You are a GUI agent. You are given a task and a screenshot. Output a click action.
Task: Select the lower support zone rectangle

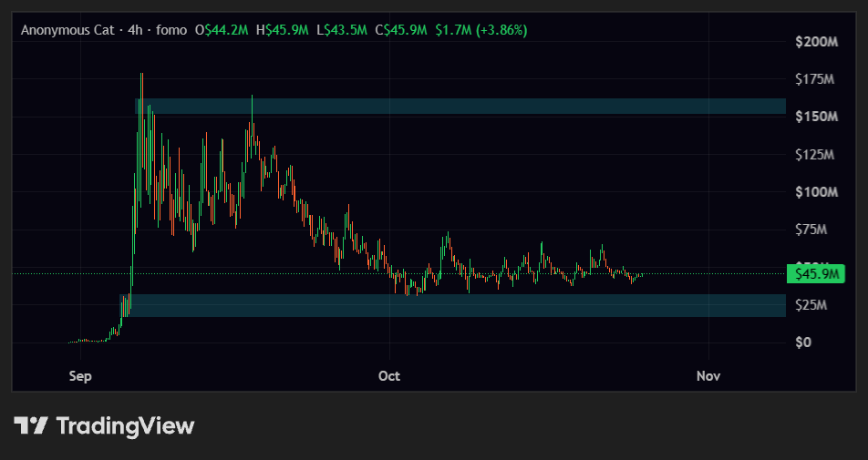pyautogui.click(x=453, y=306)
